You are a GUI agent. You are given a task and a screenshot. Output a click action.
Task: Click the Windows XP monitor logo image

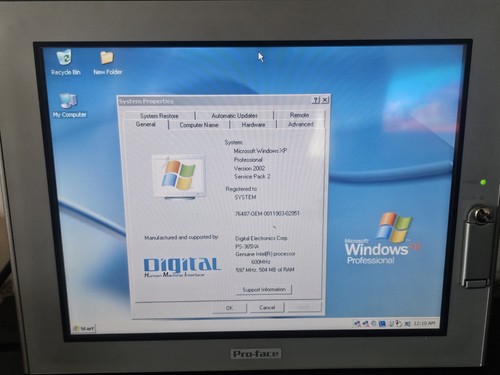179,177
